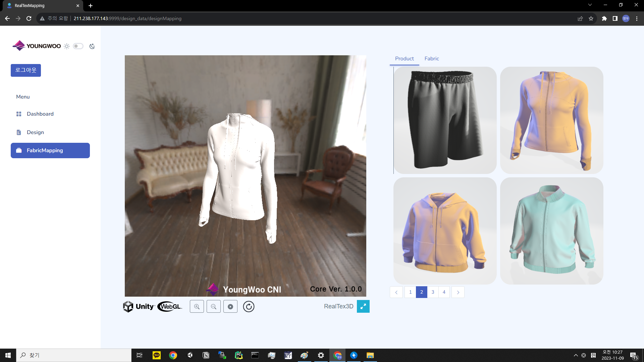This screenshot has width=644, height=362.
Task: Click the 로그아웃 logout button
Action: pyautogui.click(x=26, y=70)
